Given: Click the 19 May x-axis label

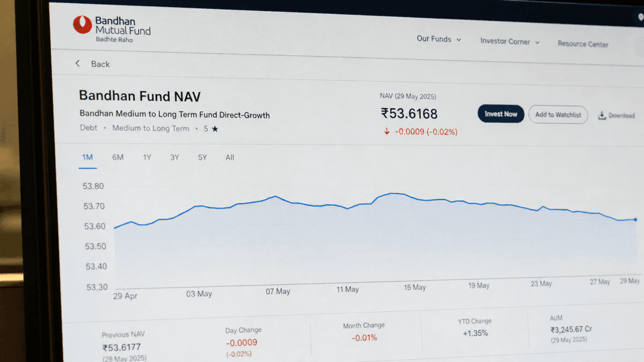Looking at the screenshot, I should (479, 286).
